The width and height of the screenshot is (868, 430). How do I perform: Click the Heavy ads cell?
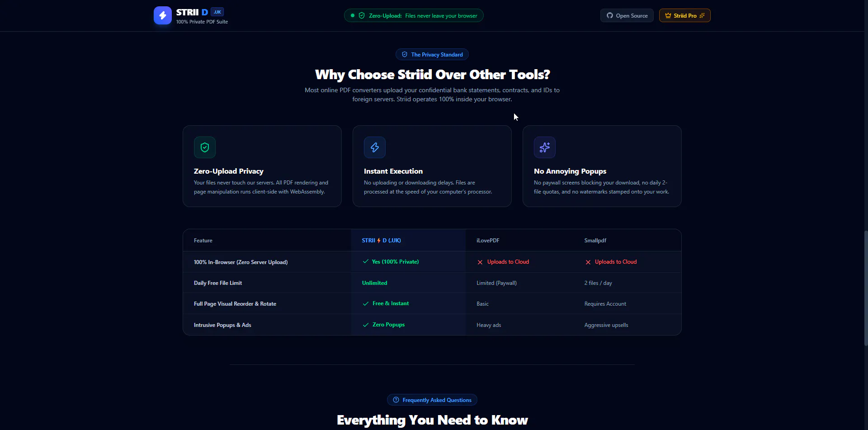pyautogui.click(x=489, y=325)
